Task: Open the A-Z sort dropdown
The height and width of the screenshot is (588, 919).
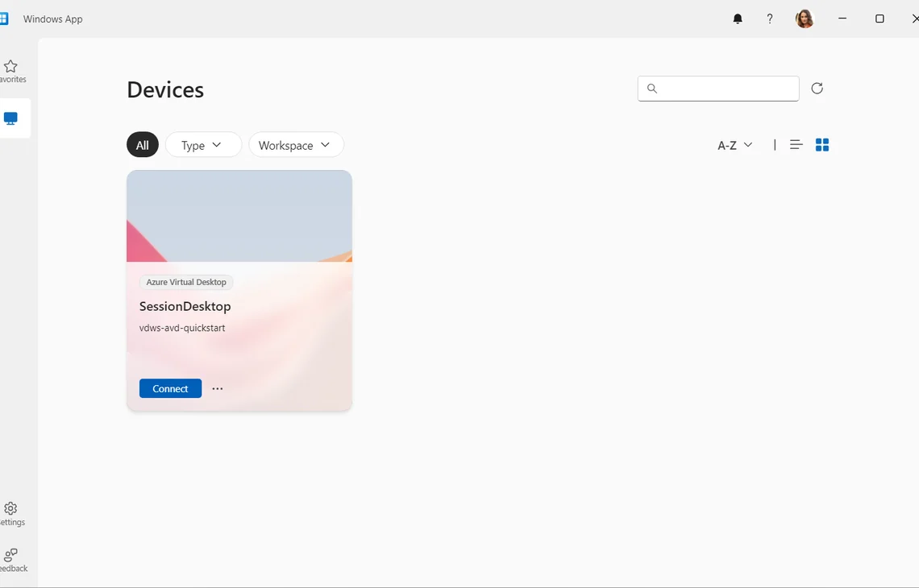Action: [x=735, y=145]
